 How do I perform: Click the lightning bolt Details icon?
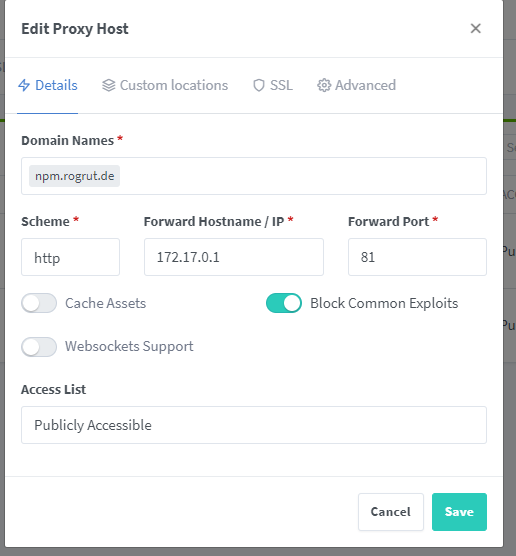pos(24,85)
